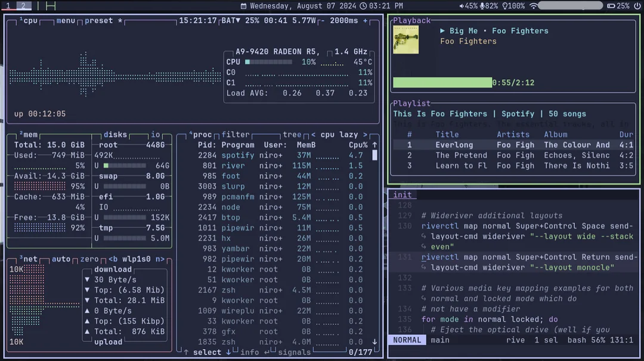Click the calendar icon beside the date
644x361 pixels.
click(x=243, y=6)
